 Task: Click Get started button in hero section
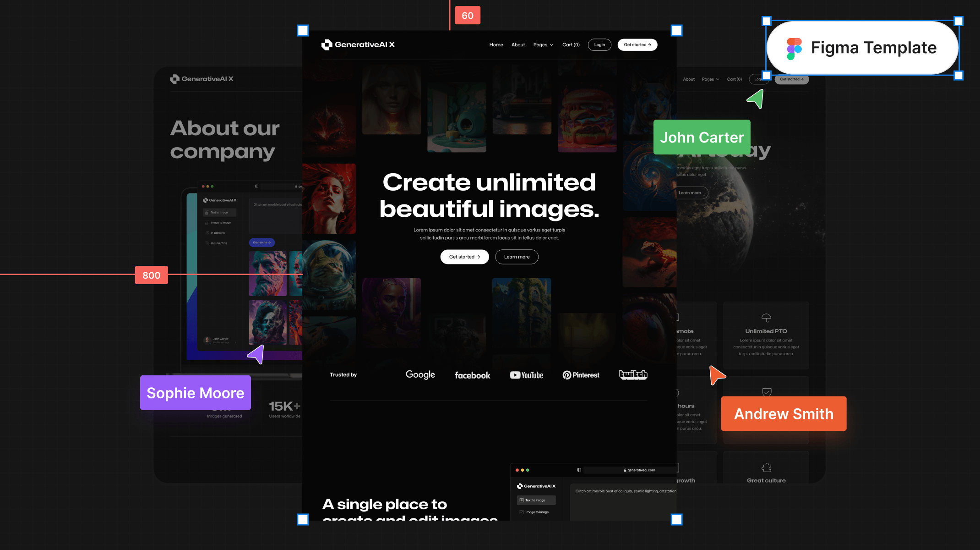[464, 256]
